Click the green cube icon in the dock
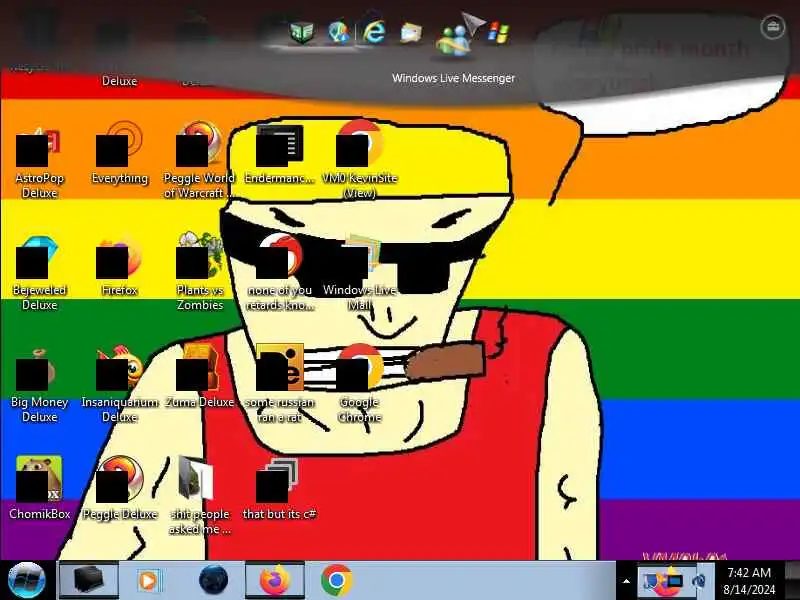Image resolution: width=800 pixels, height=600 pixels. (302, 33)
